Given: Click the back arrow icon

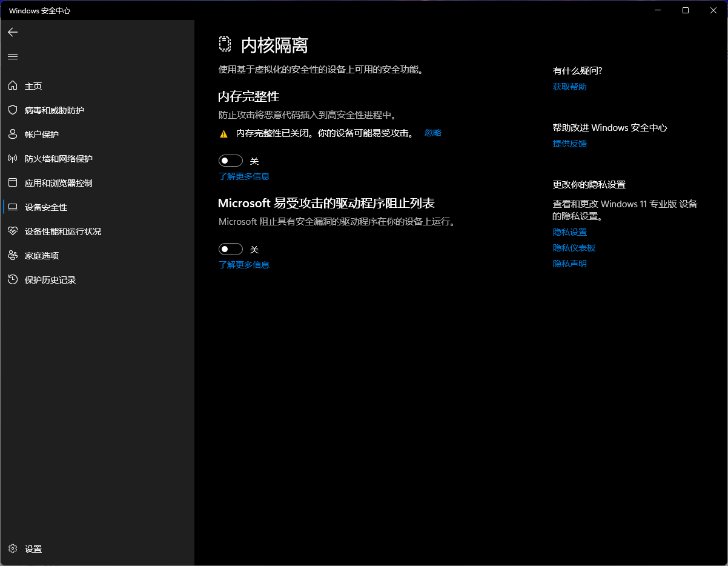Looking at the screenshot, I should click(x=13, y=32).
